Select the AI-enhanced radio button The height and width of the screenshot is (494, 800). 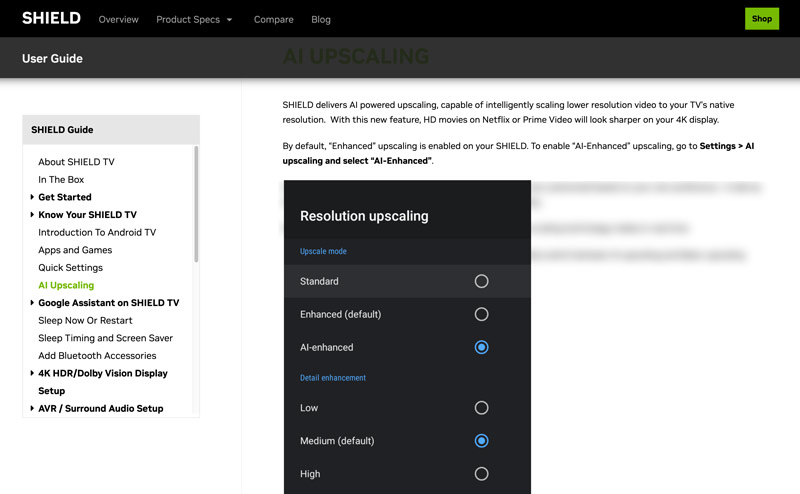point(481,348)
